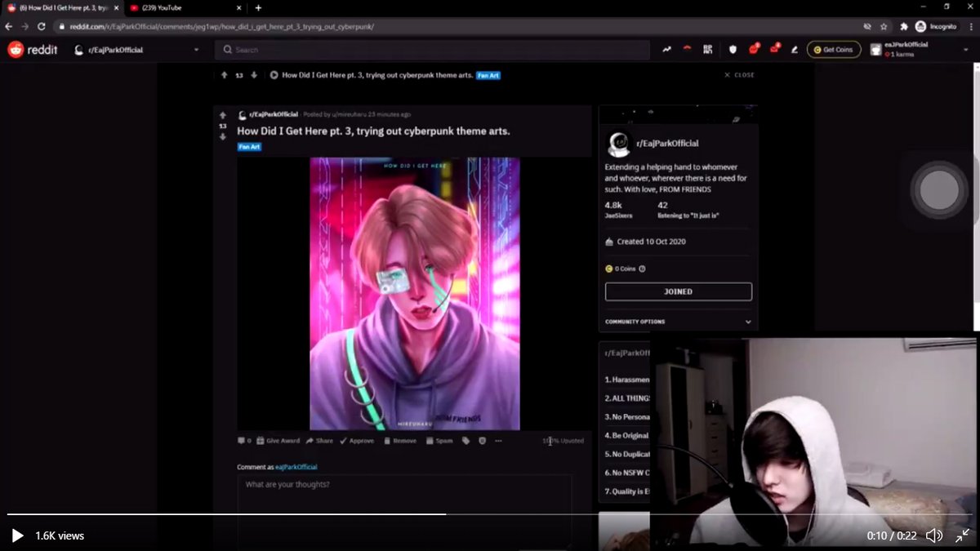Open the red live broadcast icon
This screenshot has height=551, width=980.
point(688,50)
